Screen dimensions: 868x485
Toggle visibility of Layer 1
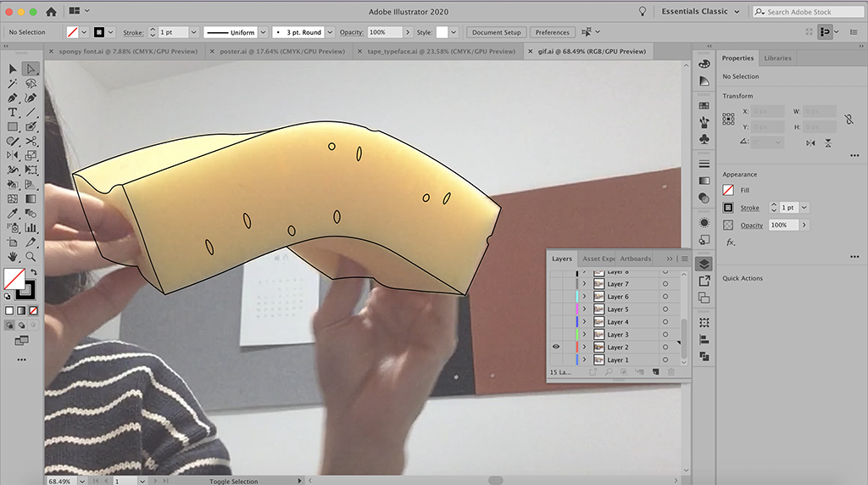[x=556, y=360]
